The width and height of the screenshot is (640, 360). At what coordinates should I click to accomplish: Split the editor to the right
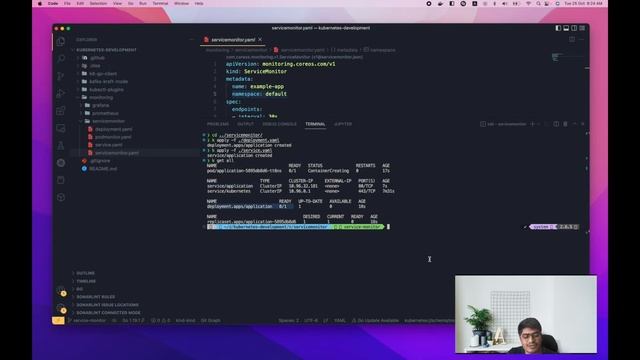click(x=572, y=40)
